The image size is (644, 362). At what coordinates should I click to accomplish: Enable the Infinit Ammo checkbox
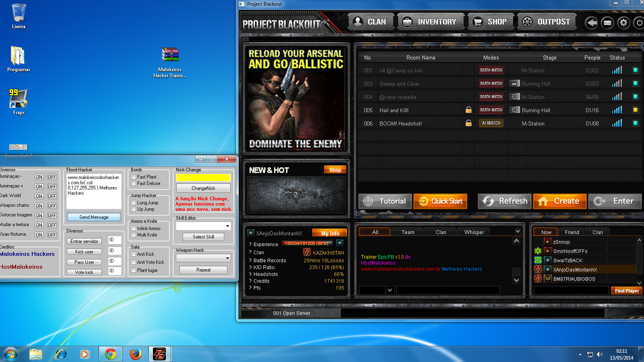coord(133,228)
